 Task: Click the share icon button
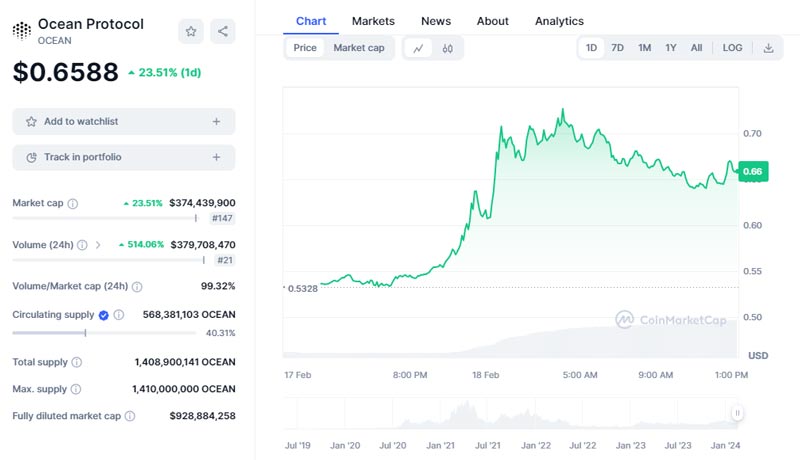(x=222, y=31)
